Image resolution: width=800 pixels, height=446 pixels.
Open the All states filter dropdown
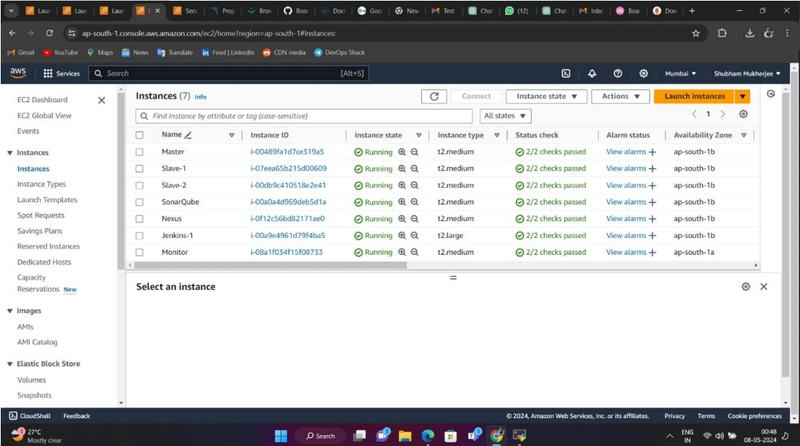tap(505, 116)
